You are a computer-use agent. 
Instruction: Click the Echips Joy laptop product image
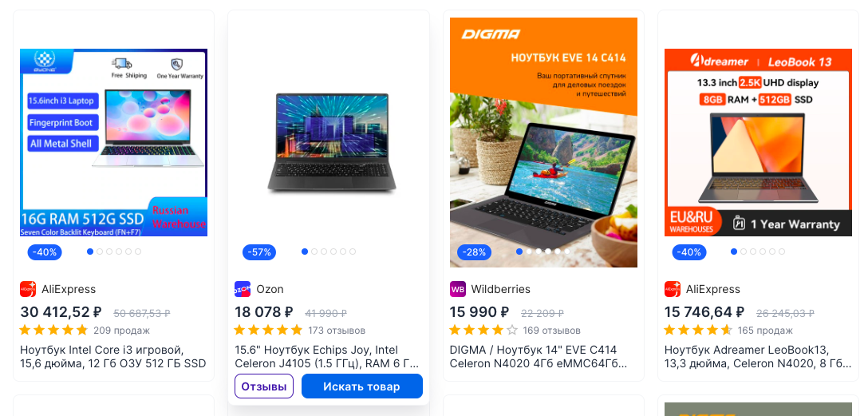click(331, 142)
